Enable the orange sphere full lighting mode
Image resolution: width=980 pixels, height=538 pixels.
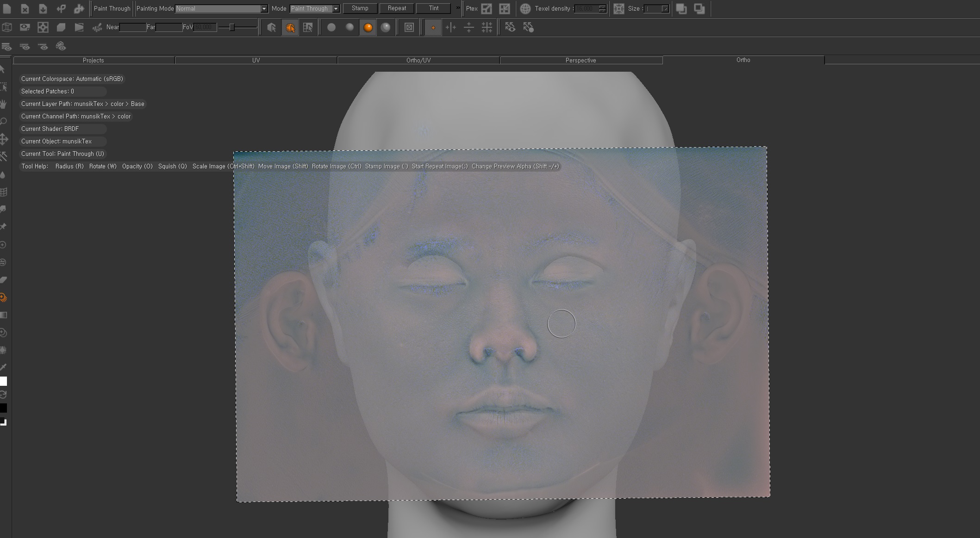tap(368, 28)
